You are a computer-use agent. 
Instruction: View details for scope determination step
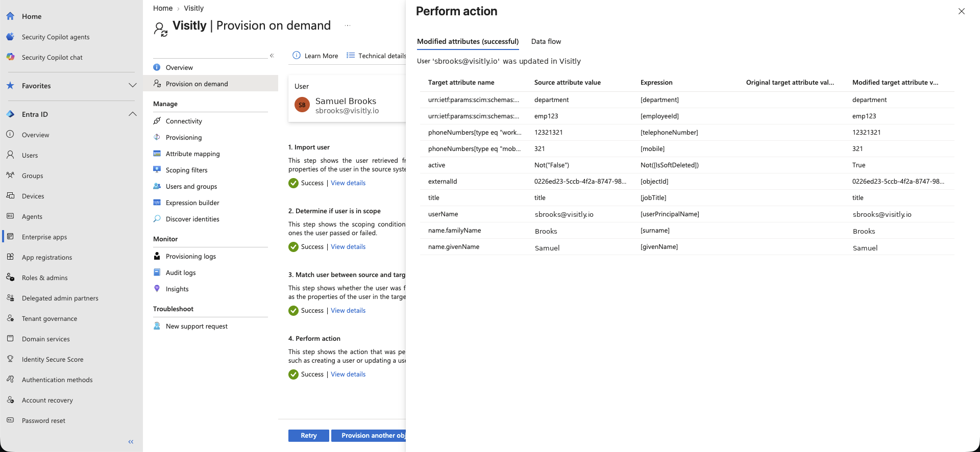[348, 246]
